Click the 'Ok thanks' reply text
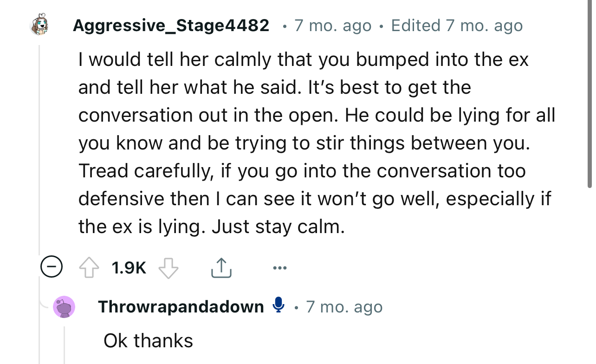596x364 pixels. tap(147, 340)
